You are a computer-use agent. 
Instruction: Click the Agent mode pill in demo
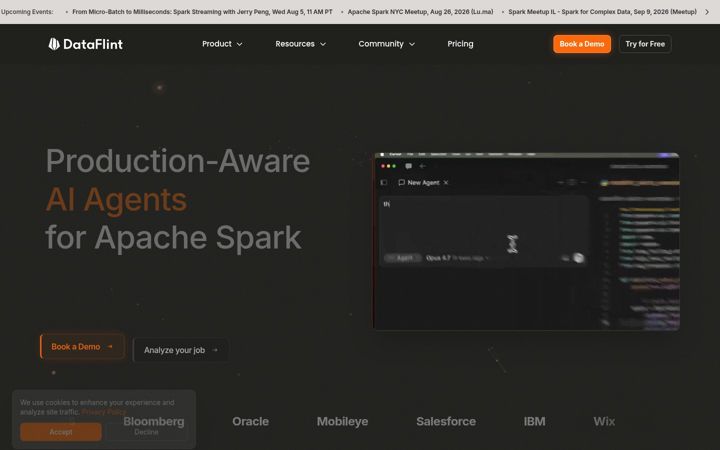click(x=403, y=258)
